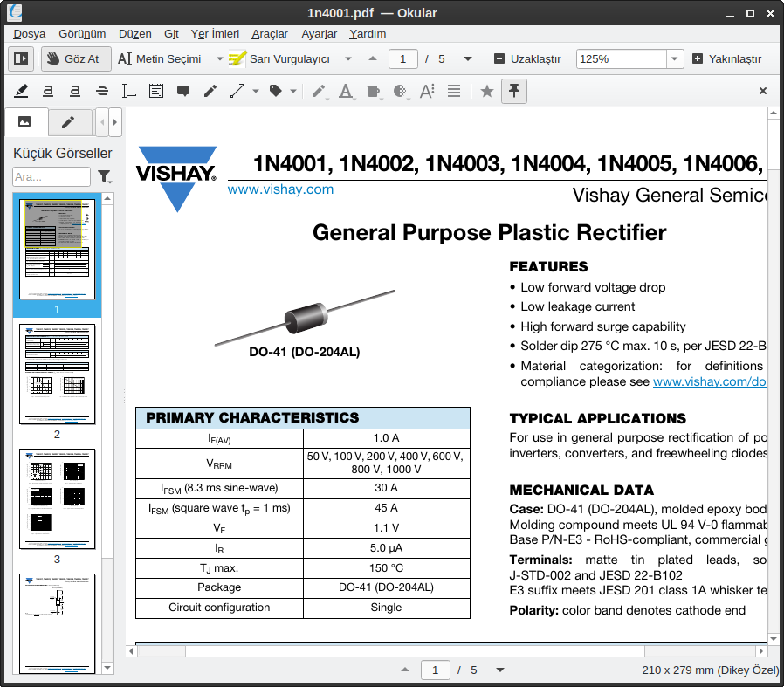Expand the Metin Seçimi dropdown arrow

pyautogui.click(x=219, y=58)
